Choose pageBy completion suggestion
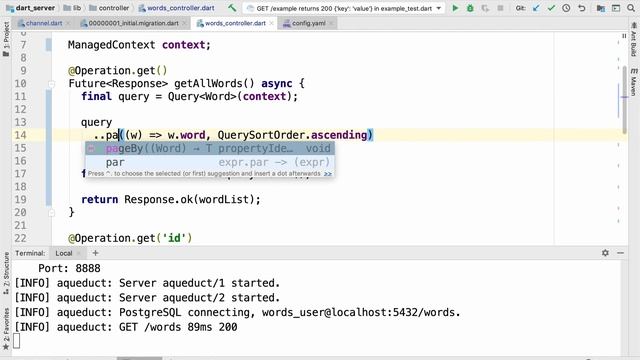Screen dimensions: 640x360 coord(210,148)
